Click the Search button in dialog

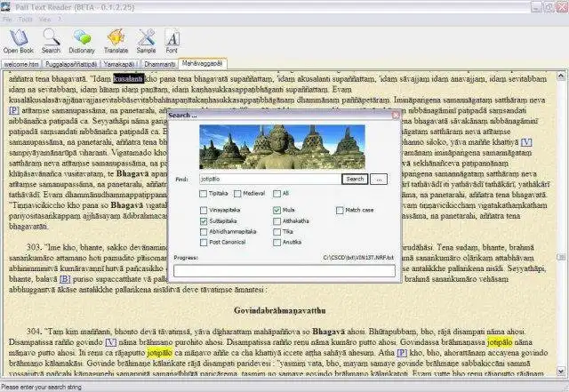tap(355, 179)
